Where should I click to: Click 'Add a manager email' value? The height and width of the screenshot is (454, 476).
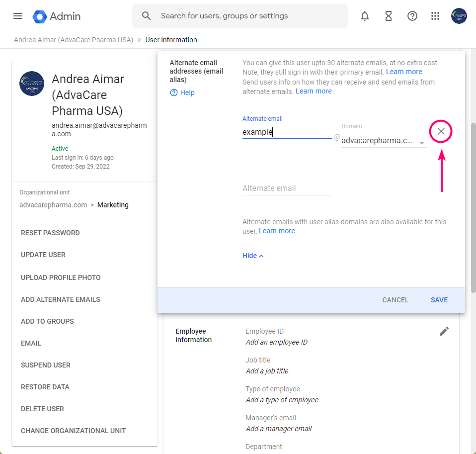tap(278, 429)
